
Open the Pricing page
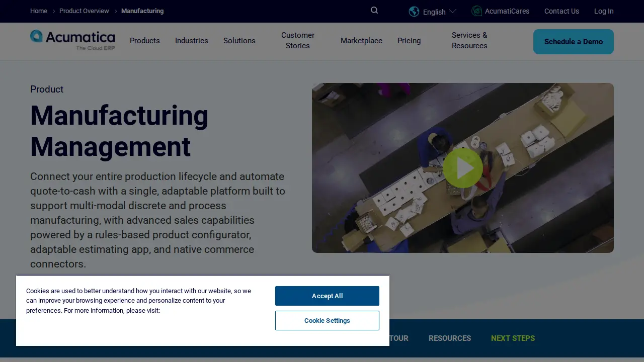tap(409, 41)
